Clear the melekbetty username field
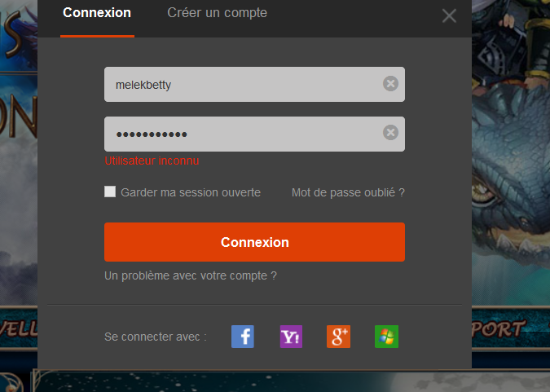Viewport: 550px width, 392px height. 390,84
